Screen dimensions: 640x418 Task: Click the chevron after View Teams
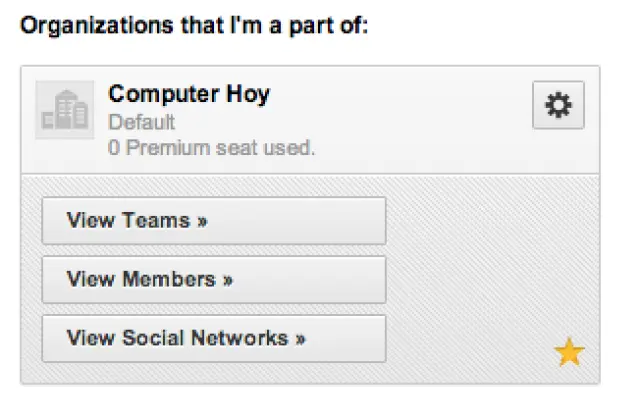pyautogui.click(x=202, y=221)
